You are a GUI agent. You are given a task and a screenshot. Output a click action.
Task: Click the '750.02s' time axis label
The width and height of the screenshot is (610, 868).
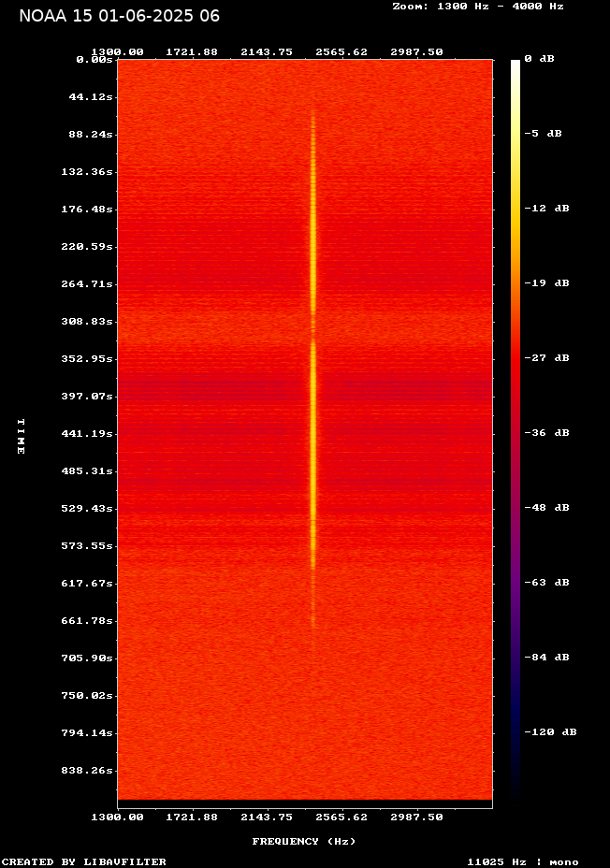coord(87,695)
